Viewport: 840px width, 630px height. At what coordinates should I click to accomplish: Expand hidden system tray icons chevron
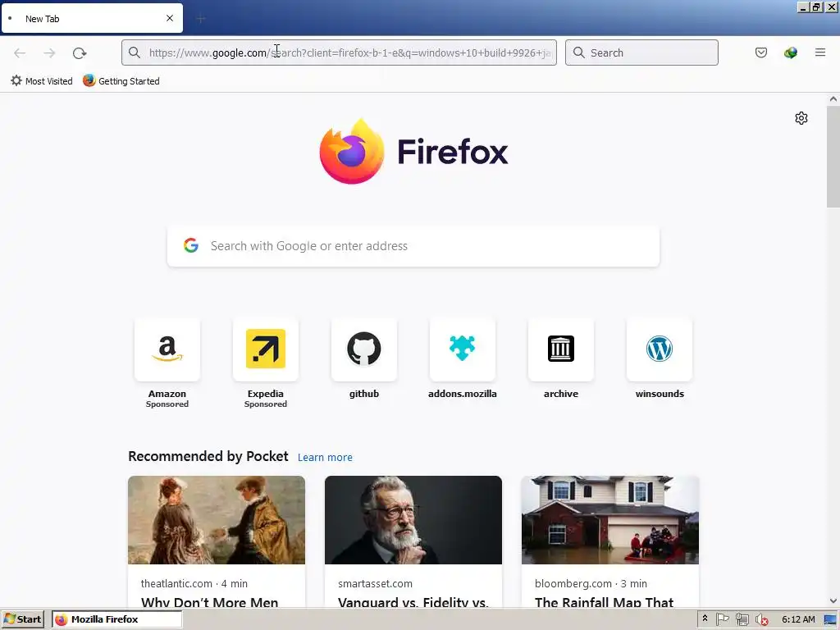pyautogui.click(x=705, y=619)
